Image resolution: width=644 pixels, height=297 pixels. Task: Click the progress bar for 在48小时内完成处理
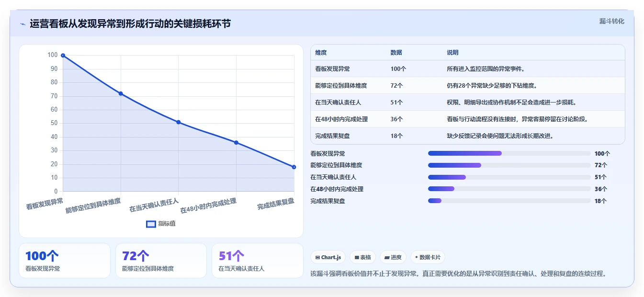[x=509, y=189]
